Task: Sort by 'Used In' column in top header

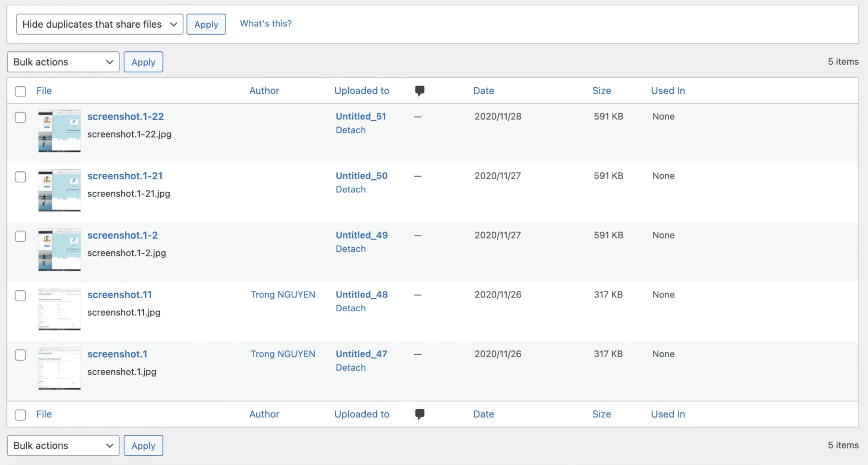Action: pos(668,90)
